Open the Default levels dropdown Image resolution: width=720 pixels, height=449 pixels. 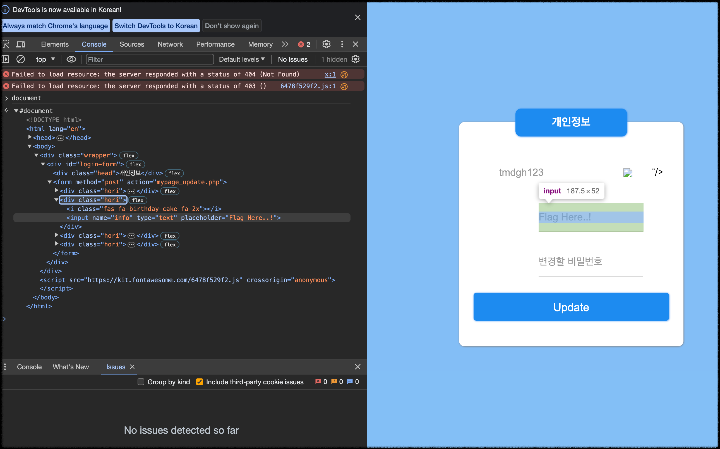242,59
